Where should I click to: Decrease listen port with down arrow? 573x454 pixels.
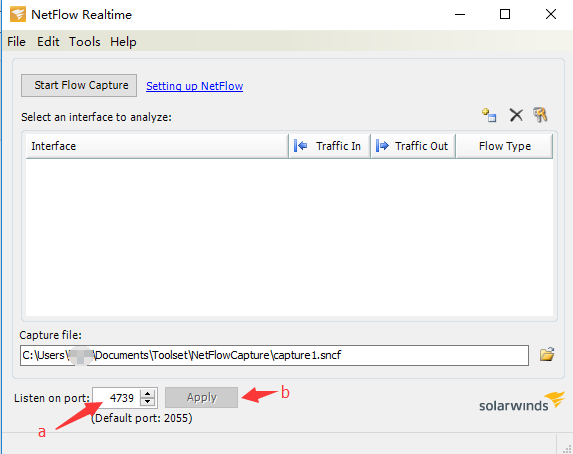pyautogui.click(x=148, y=401)
